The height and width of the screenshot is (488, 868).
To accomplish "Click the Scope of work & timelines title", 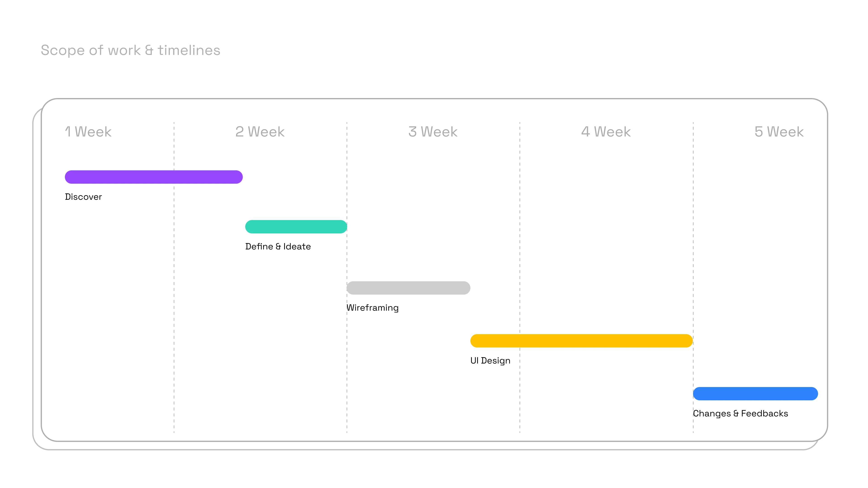I will (x=130, y=50).
